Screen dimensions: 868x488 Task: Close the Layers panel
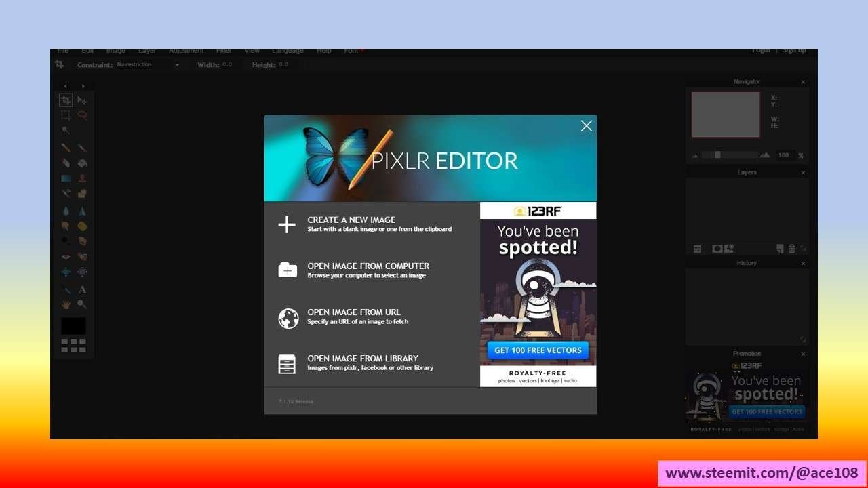coord(803,173)
